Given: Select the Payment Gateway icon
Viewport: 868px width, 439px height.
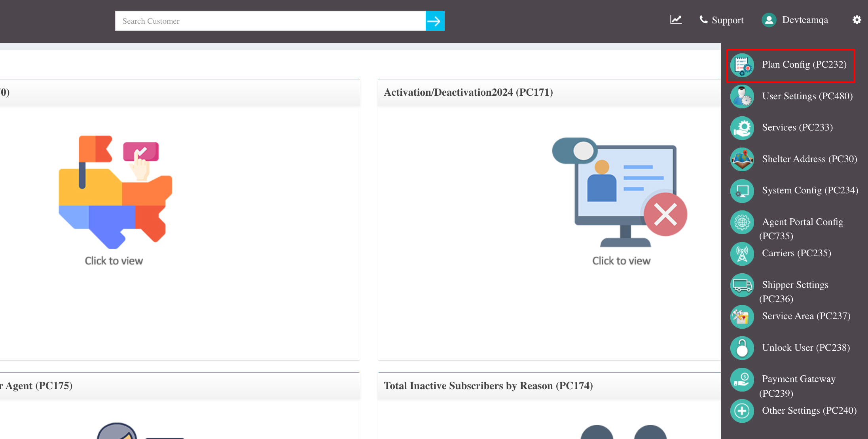Looking at the screenshot, I should [742, 379].
